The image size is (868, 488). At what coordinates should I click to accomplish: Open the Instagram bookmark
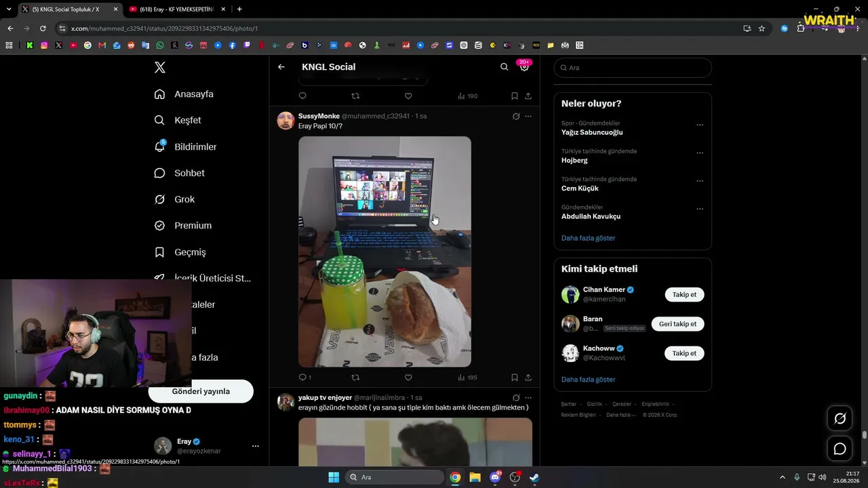tap(44, 45)
